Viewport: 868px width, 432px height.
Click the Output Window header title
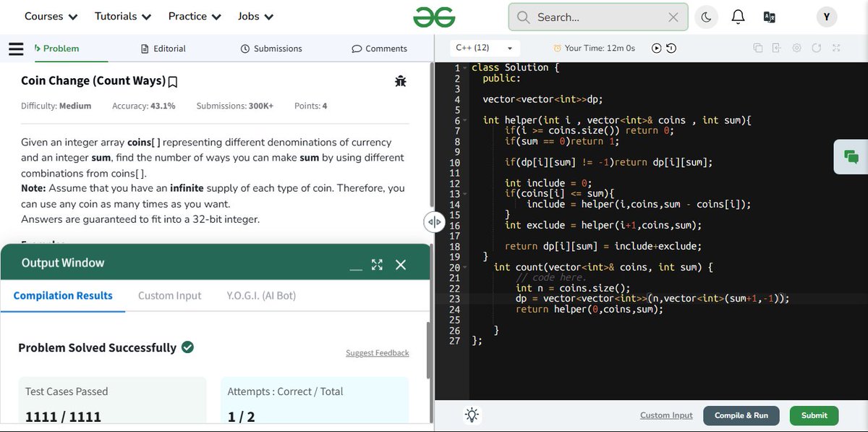pos(63,263)
